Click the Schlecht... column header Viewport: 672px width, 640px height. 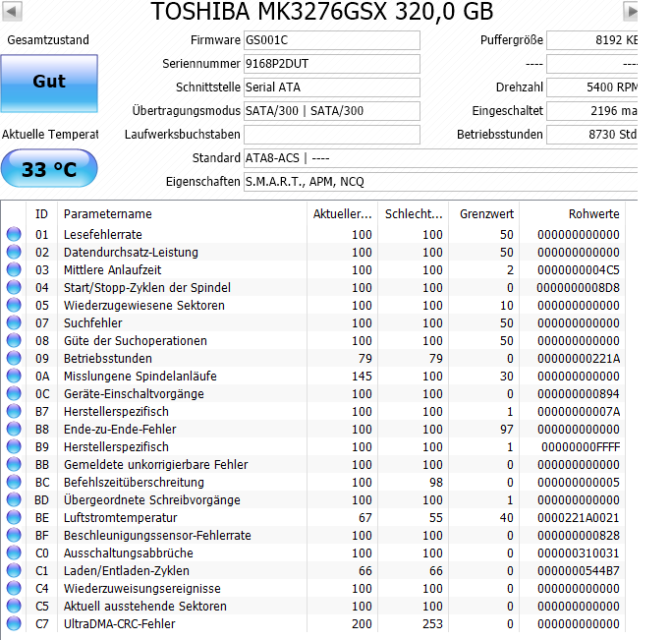click(414, 214)
